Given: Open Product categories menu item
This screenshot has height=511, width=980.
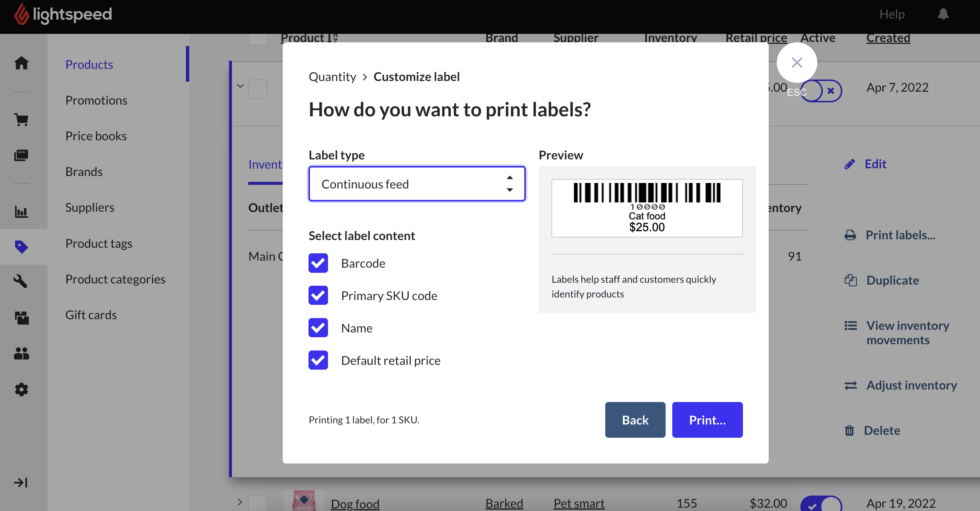Looking at the screenshot, I should pos(115,279).
